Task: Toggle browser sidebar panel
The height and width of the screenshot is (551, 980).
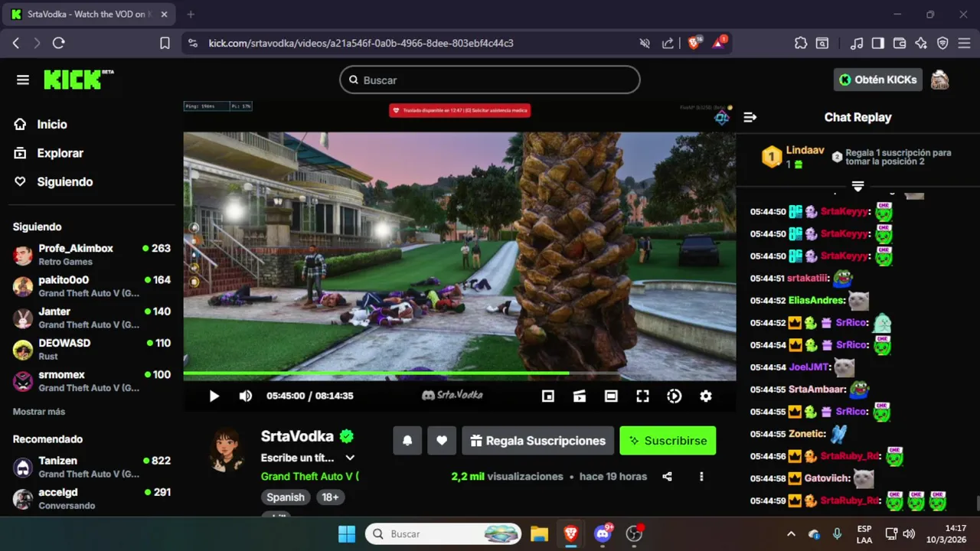Action: [x=878, y=43]
